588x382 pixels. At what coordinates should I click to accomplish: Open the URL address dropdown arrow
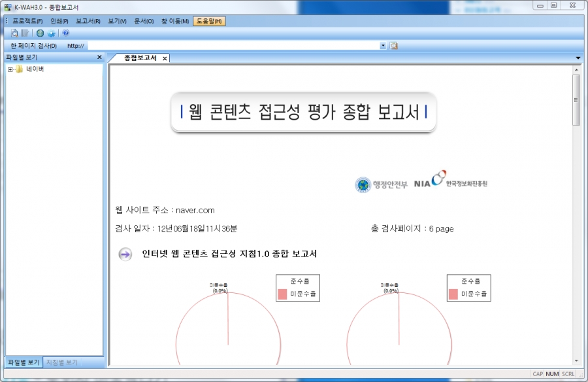click(x=383, y=46)
